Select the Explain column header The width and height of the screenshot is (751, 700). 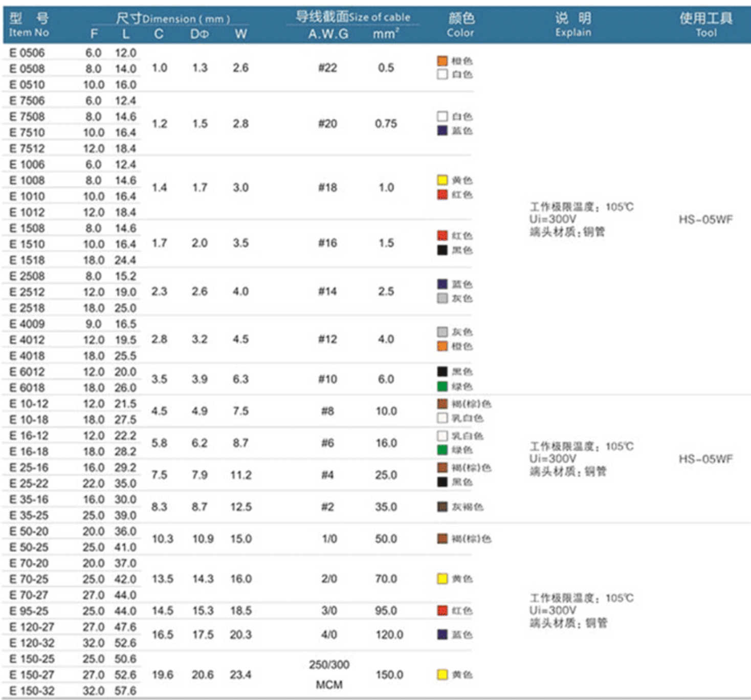pos(573,25)
